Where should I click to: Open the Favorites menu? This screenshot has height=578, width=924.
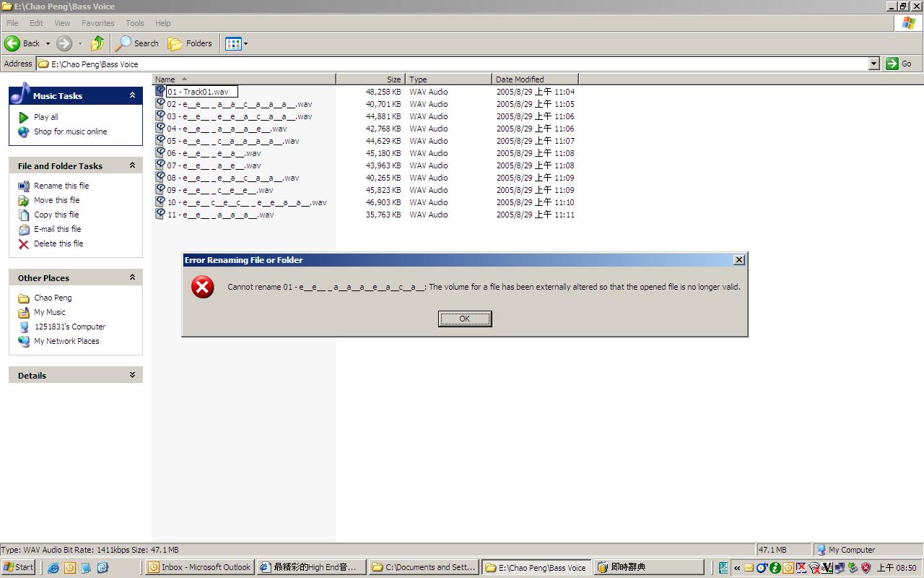[97, 23]
